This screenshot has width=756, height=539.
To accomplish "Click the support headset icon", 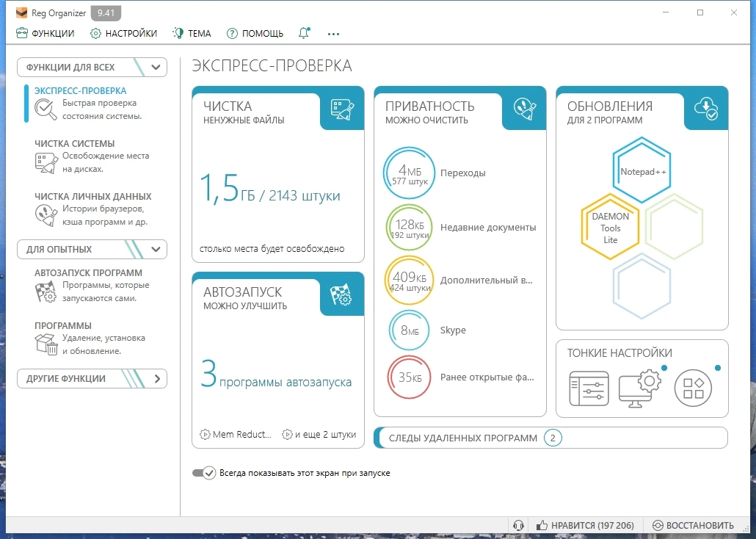I will pyautogui.click(x=519, y=526).
